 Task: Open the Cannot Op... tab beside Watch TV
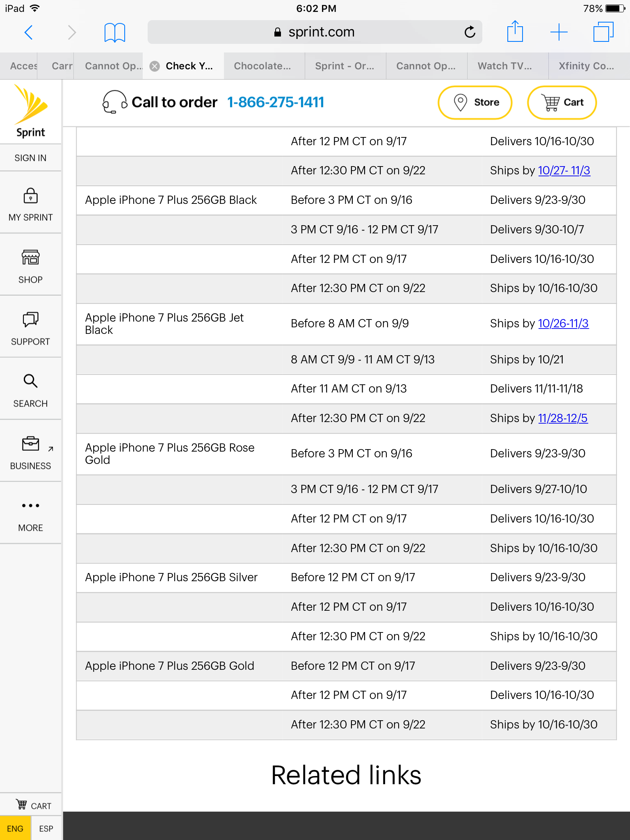[427, 66]
